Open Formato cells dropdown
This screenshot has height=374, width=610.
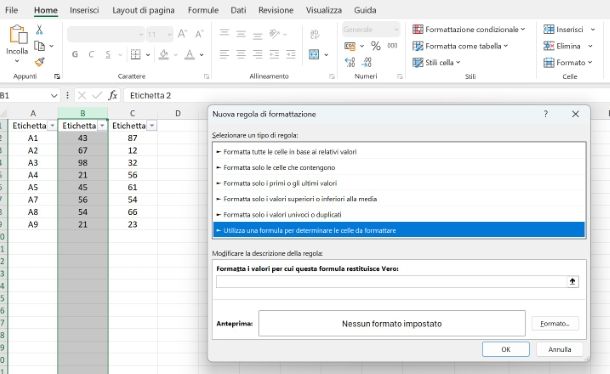point(568,62)
